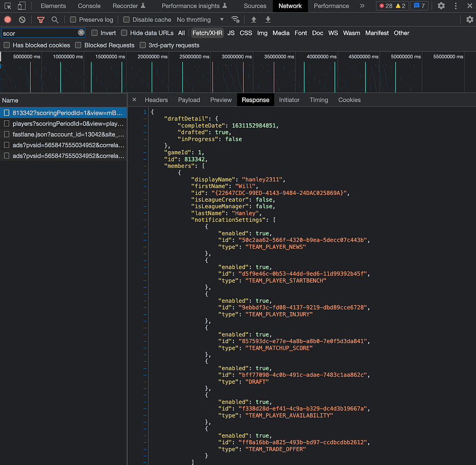
Task: Close the request details pane
Action: click(x=134, y=100)
